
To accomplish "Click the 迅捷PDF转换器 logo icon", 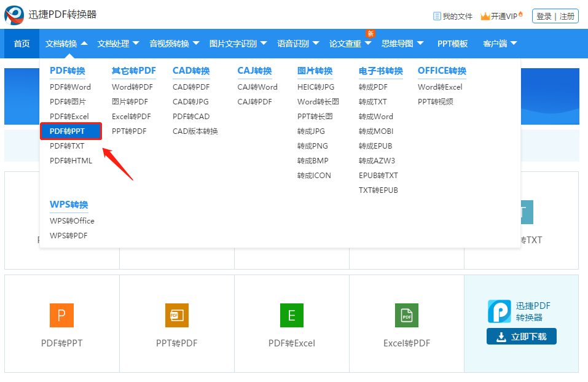I will point(14,15).
